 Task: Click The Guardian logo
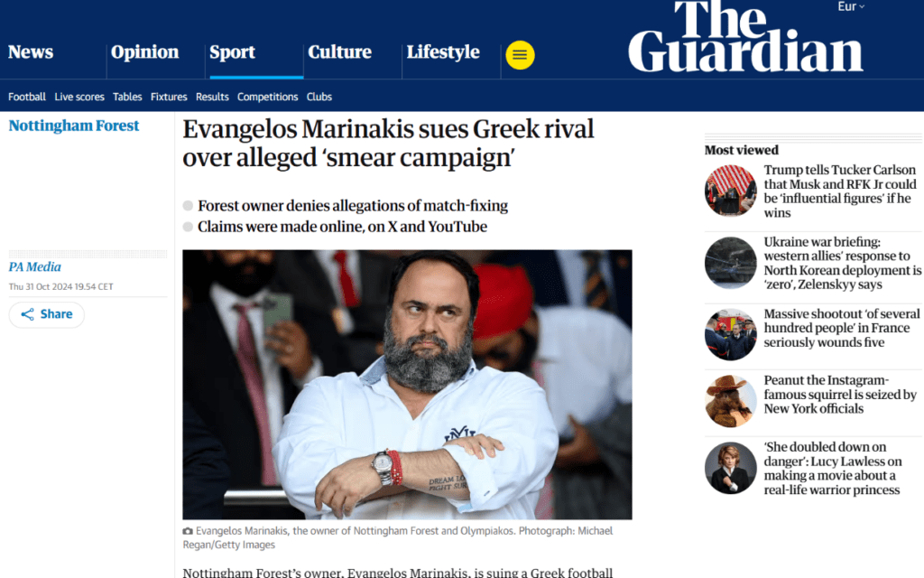(745, 36)
